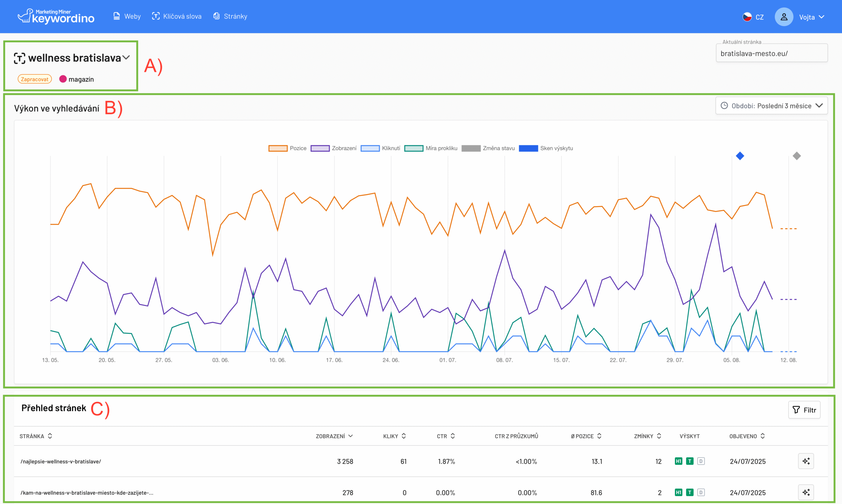
Task: Click the blue Sken výskytu diamond marker
Action: (x=740, y=156)
